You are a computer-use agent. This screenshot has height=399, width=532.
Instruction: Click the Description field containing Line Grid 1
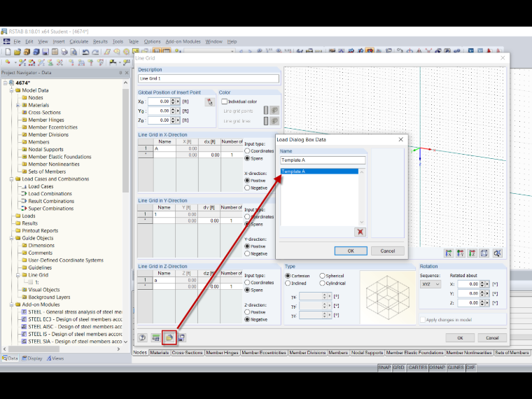[x=209, y=78]
